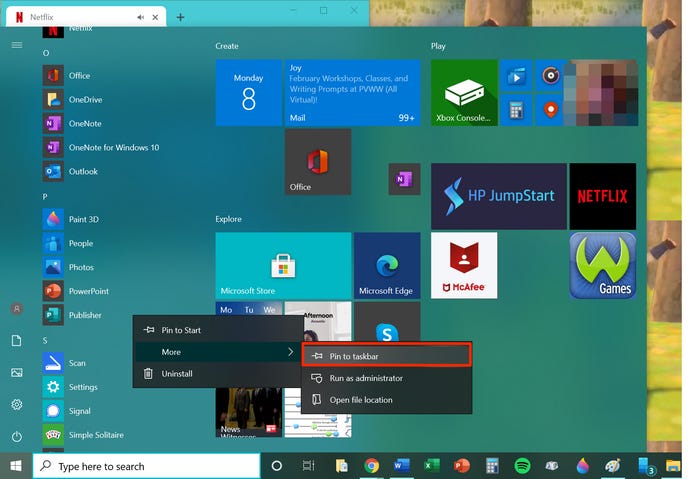Launch Microsoft Edge from the Explore tiles
The width and height of the screenshot is (700, 479).
coord(386,266)
